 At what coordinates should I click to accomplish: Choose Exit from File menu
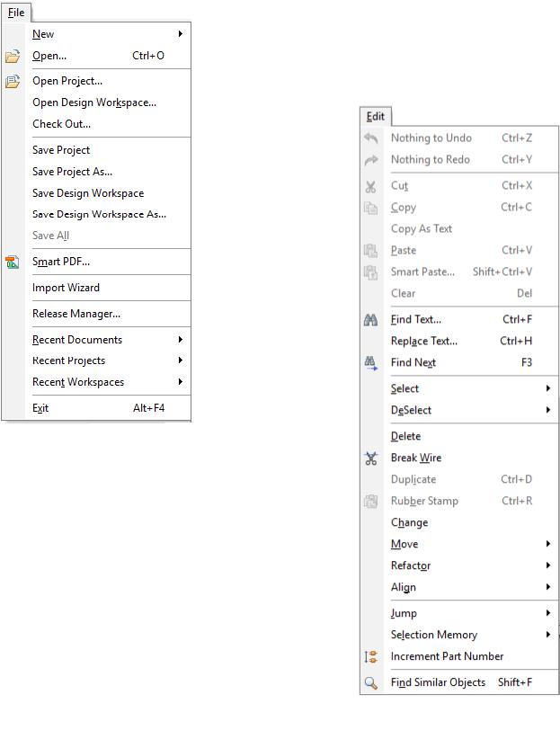[40, 408]
